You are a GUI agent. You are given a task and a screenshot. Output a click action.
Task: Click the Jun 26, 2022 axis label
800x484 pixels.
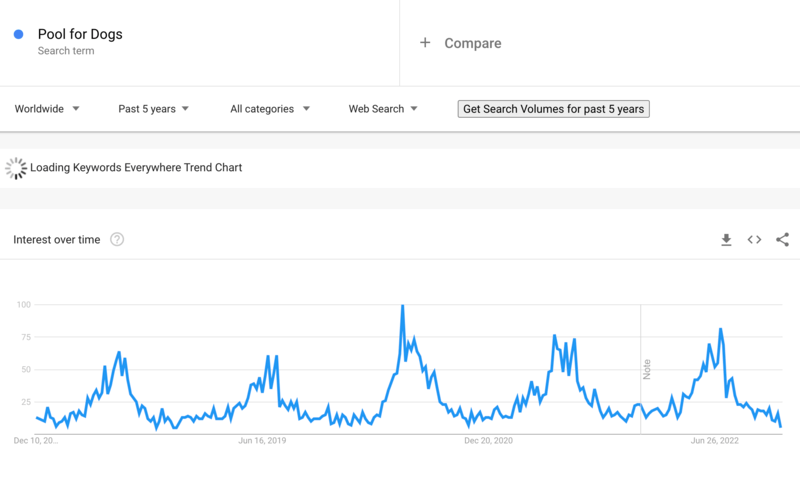(x=716, y=440)
